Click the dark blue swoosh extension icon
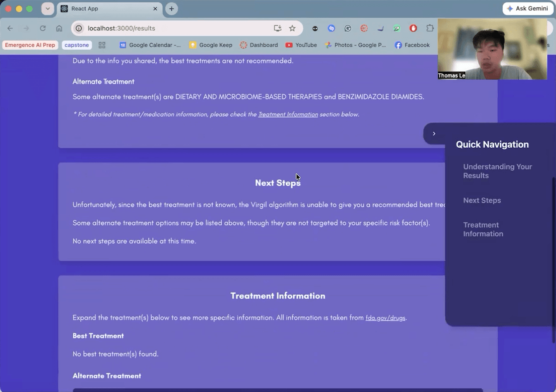The width and height of the screenshot is (556, 392). 380,28
